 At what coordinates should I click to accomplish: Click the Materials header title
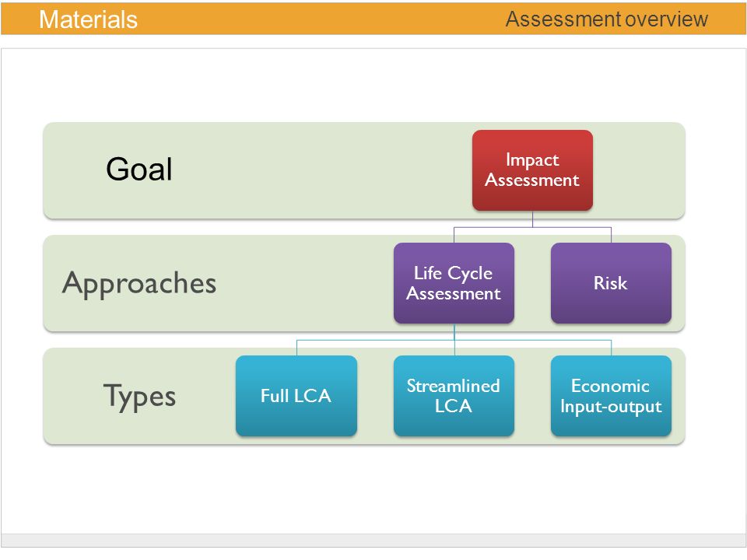pos(88,19)
